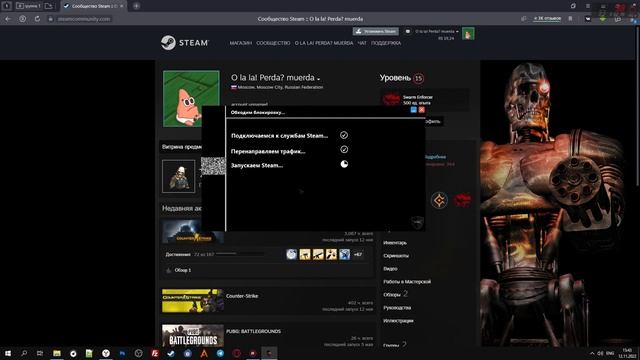The width and height of the screenshot is (640, 360).
Task: Click the progress indicator beside Запускаем Steam
Action: (344, 164)
